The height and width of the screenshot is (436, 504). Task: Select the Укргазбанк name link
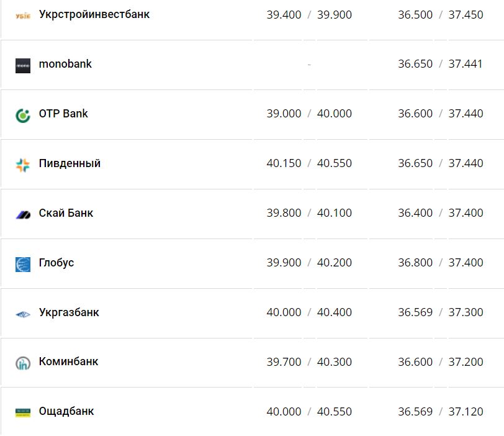69,312
